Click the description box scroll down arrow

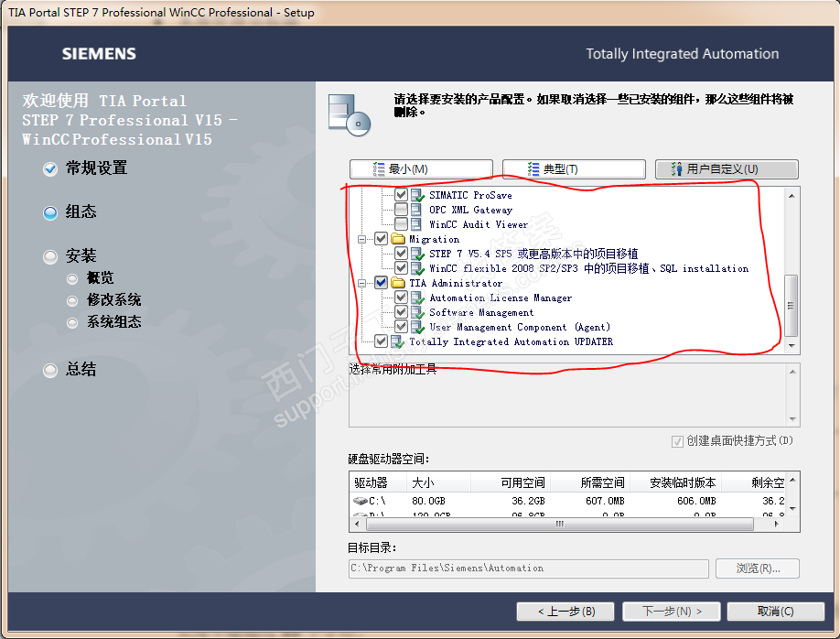(x=792, y=419)
